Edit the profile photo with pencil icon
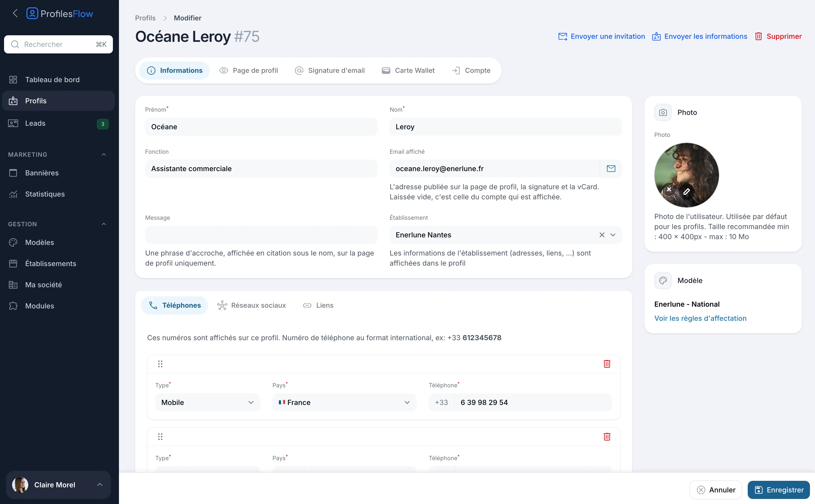The width and height of the screenshot is (815, 504). tap(686, 192)
